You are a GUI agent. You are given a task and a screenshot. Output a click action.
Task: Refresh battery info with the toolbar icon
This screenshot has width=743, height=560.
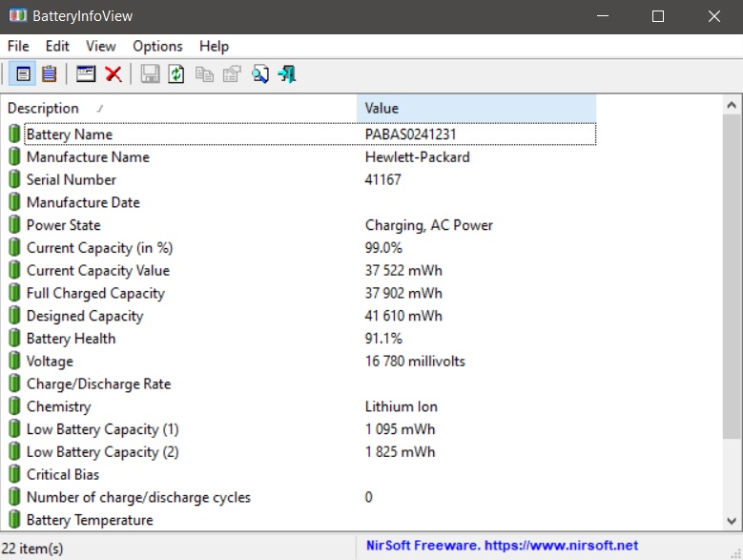pos(176,73)
